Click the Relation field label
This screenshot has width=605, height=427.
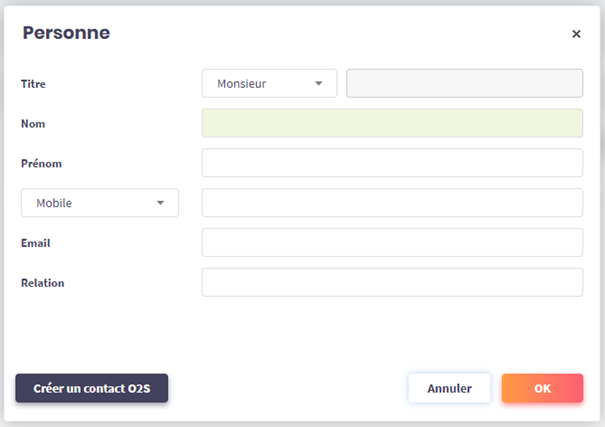tap(43, 283)
